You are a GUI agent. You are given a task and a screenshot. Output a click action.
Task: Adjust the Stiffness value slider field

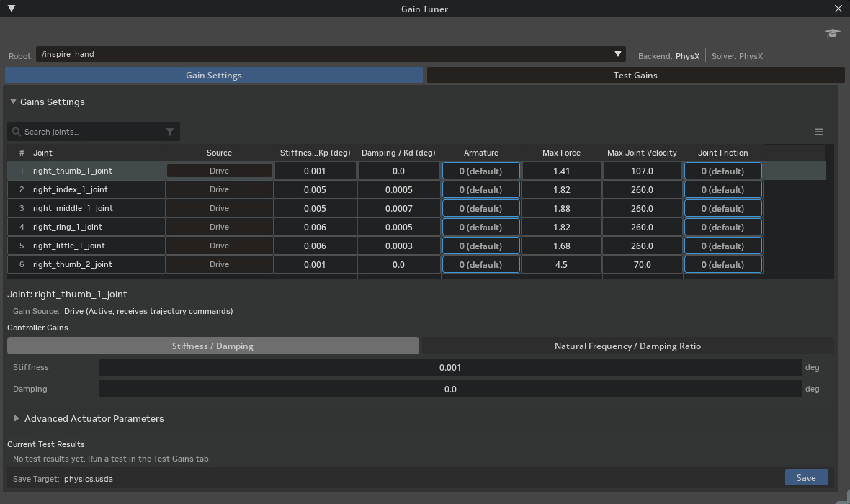pos(450,367)
